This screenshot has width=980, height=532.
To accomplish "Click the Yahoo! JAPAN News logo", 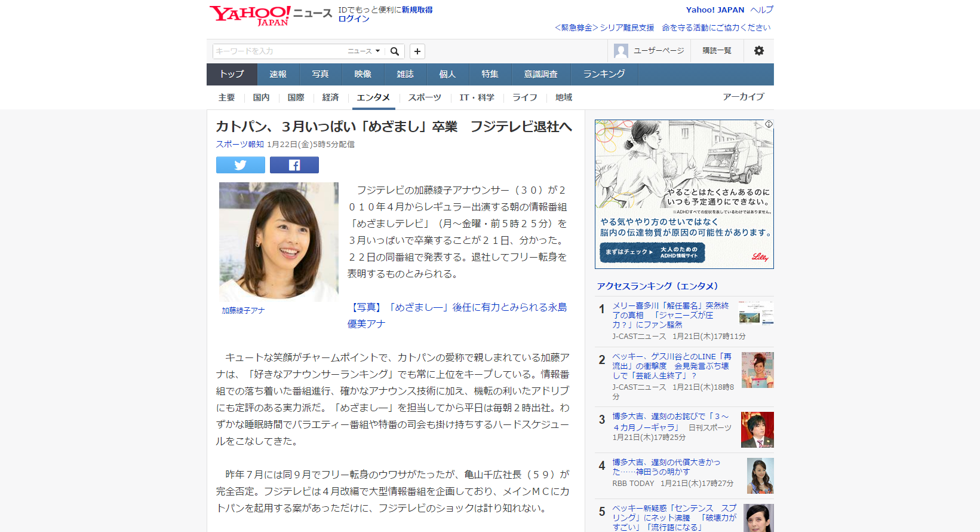I will [270, 16].
